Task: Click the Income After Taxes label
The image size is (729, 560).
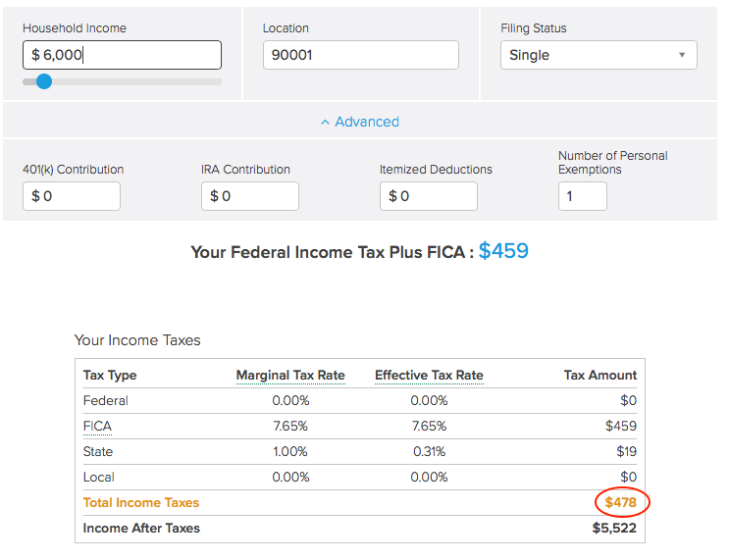Action: [x=141, y=529]
